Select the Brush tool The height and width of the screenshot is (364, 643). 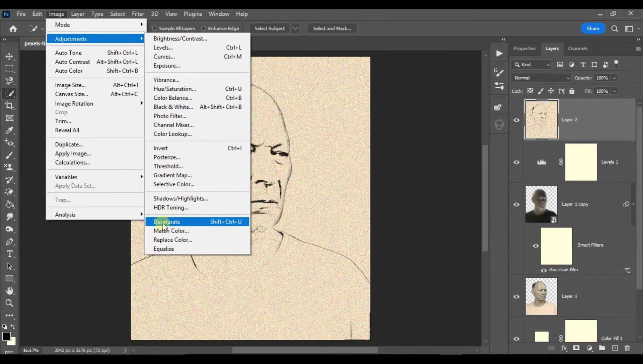tap(9, 155)
